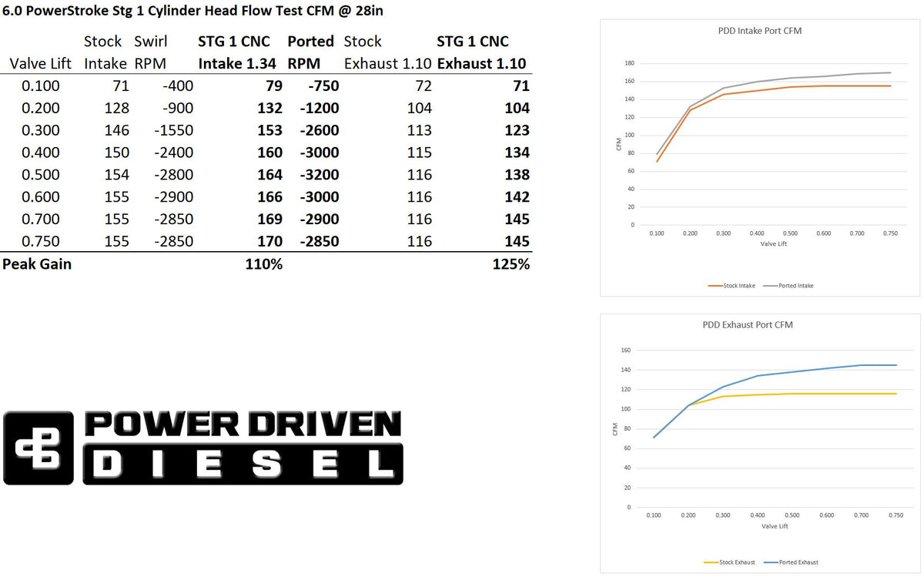This screenshot has width=924, height=577.
Task: Select the PDD Intake Port CFM chart title
Action: click(x=759, y=31)
